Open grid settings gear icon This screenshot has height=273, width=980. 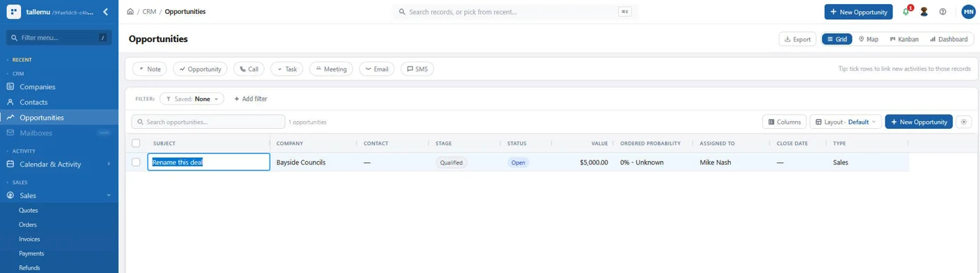(x=964, y=122)
